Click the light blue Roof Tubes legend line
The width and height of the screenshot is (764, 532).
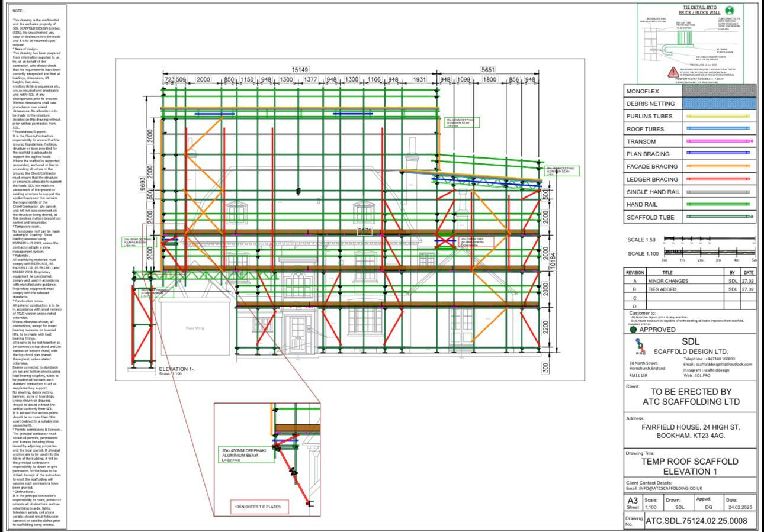pos(718,128)
